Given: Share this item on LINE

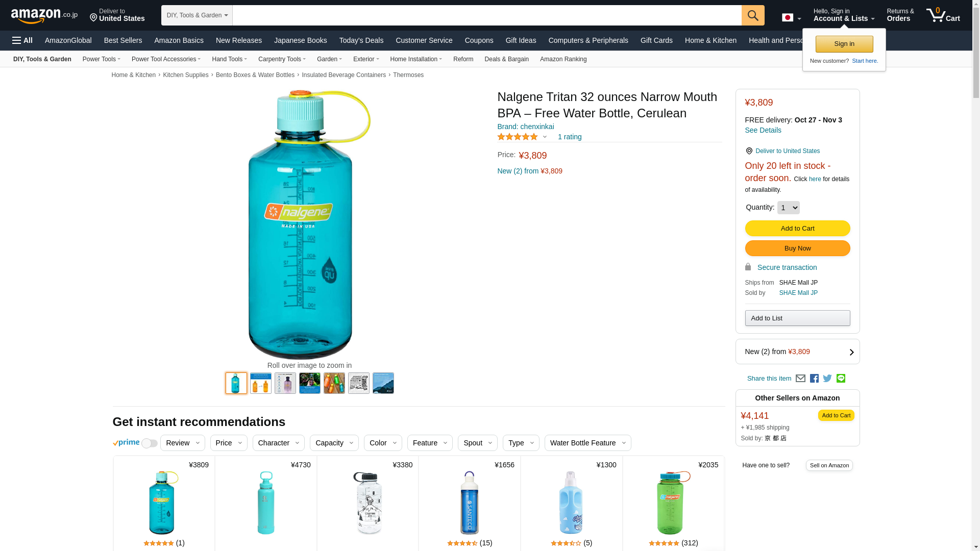Looking at the screenshot, I should pyautogui.click(x=841, y=379).
